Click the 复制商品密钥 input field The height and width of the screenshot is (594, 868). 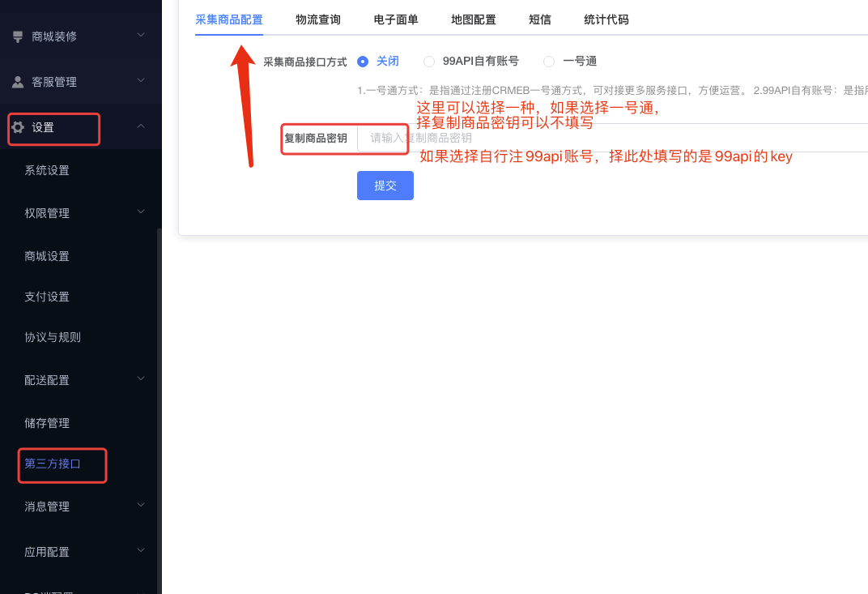607,139
